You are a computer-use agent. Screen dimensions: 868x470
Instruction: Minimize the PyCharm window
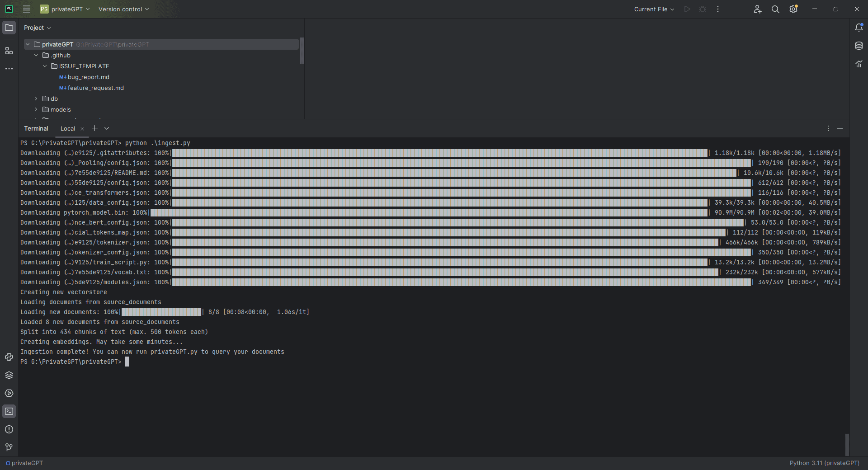point(815,9)
